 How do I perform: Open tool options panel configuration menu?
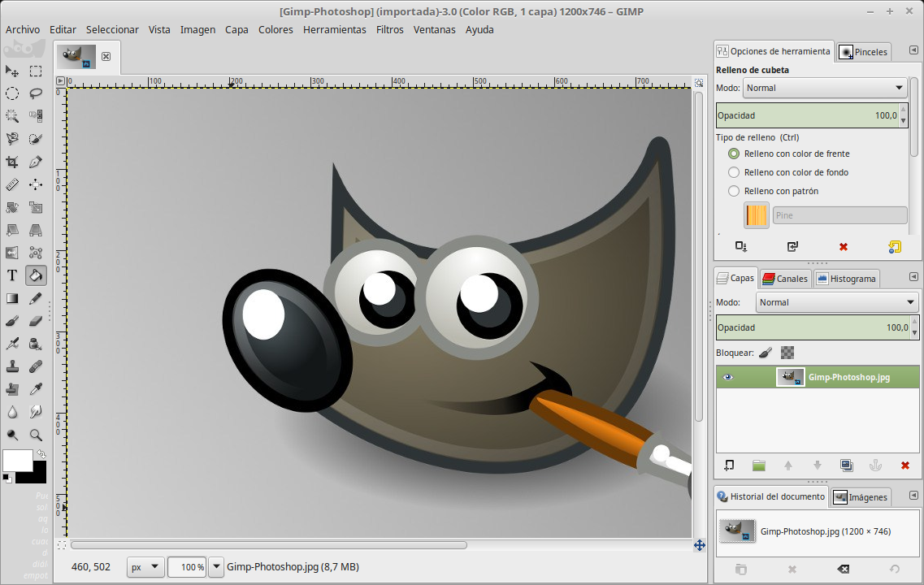[x=913, y=50]
